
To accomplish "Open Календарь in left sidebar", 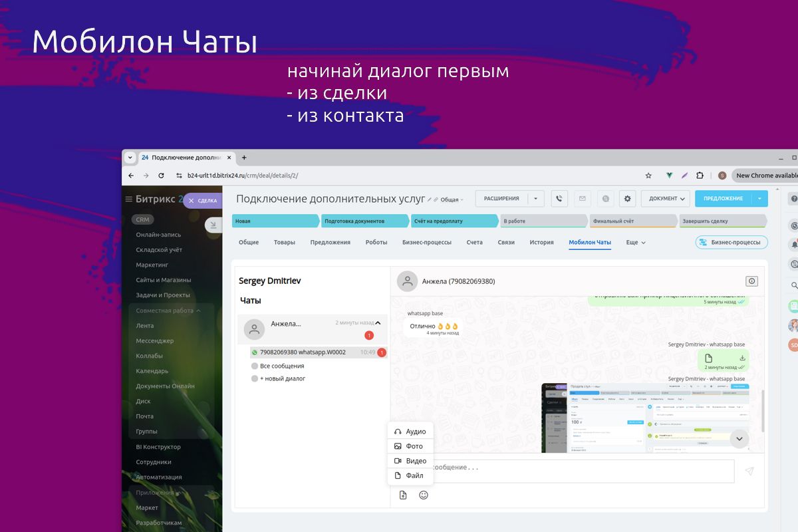I will [x=152, y=371].
